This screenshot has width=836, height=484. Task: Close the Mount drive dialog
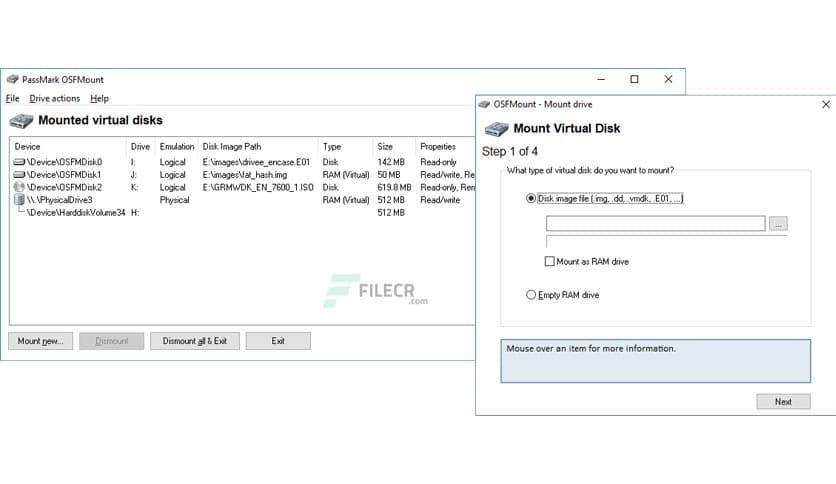pos(826,104)
